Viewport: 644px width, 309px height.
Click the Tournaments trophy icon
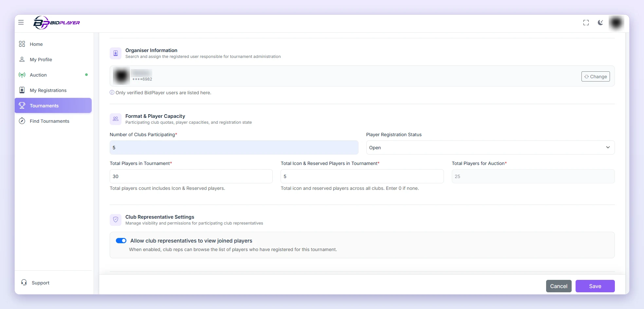pos(22,105)
